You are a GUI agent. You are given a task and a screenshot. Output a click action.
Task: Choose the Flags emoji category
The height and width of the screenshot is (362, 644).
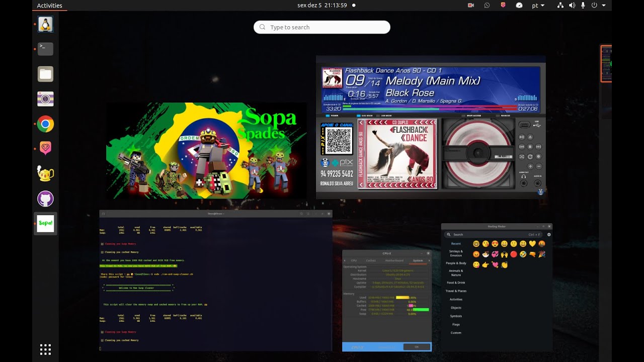click(x=456, y=324)
